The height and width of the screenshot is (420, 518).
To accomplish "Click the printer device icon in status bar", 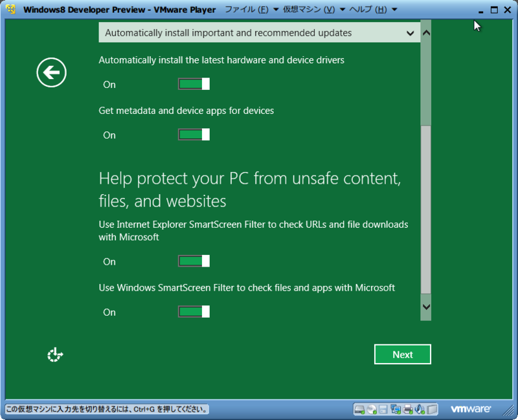I will click(408, 410).
